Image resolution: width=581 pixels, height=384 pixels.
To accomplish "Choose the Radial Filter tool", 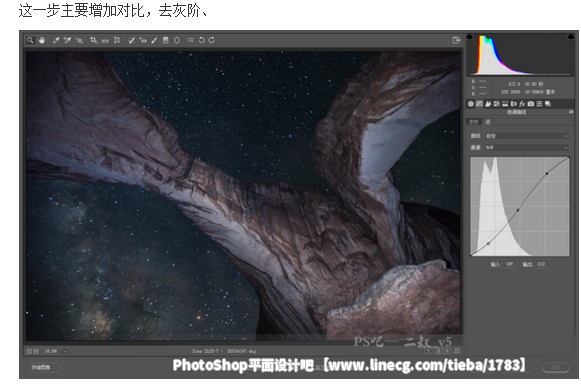I will pos(177,40).
